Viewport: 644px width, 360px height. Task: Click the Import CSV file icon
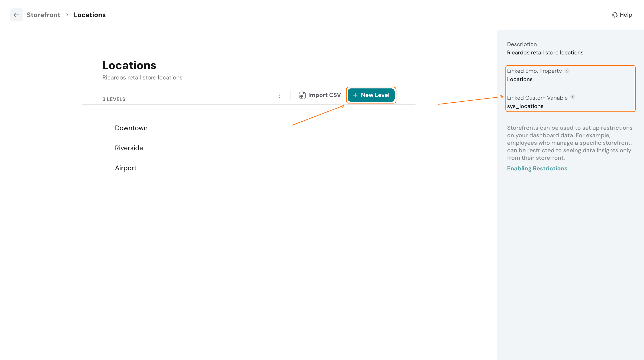(x=302, y=95)
